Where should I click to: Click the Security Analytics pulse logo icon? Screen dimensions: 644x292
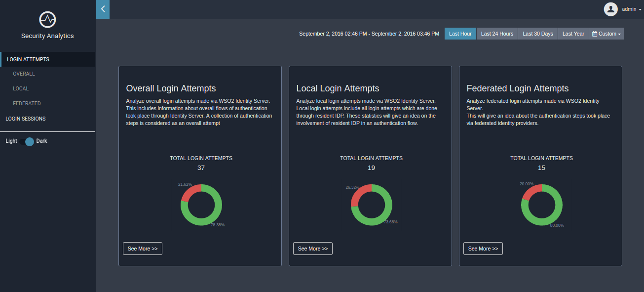47,20
